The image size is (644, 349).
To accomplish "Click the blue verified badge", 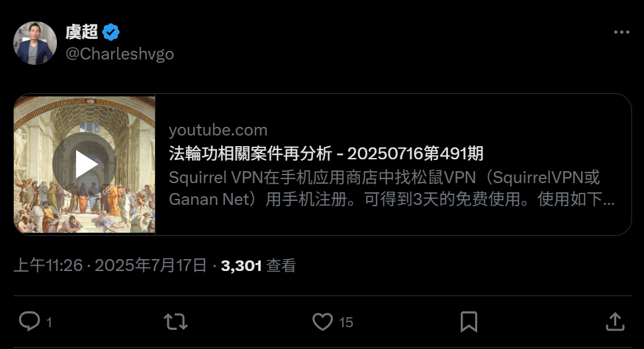I will click(x=111, y=32).
